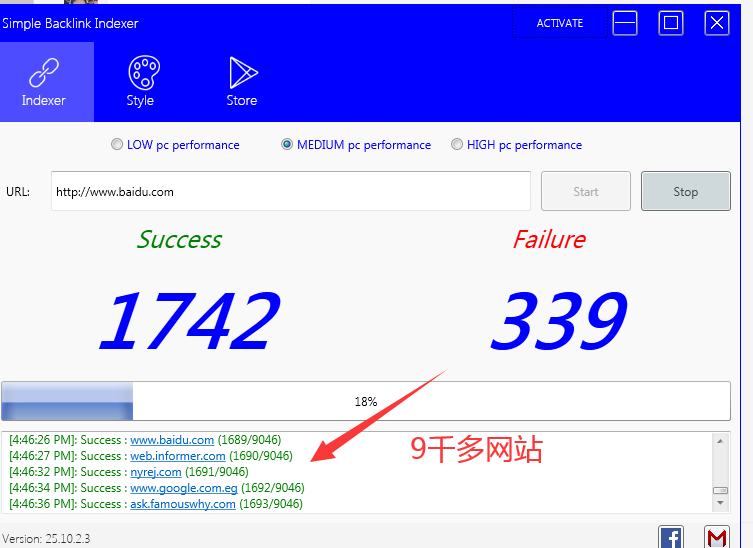Open ask.famouswhy.com link in log
Image resolution: width=753 pixels, height=548 pixels.
[183, 504]
